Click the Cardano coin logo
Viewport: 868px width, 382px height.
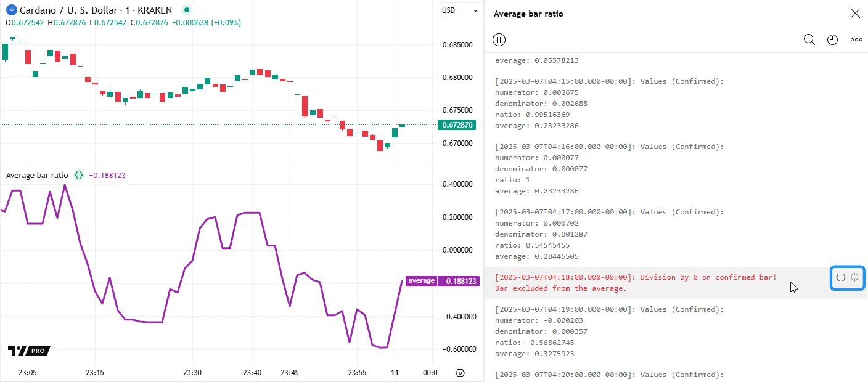pos(10,10)
